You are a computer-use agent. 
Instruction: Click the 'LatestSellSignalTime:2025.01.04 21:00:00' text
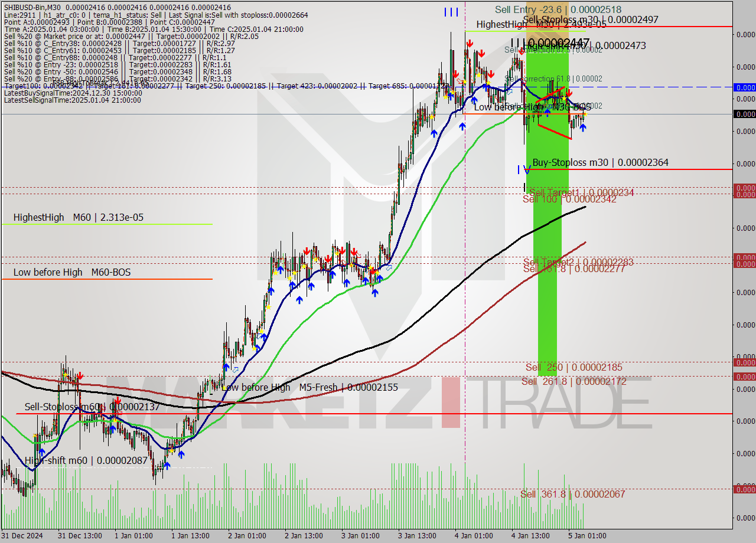[73, 100]
